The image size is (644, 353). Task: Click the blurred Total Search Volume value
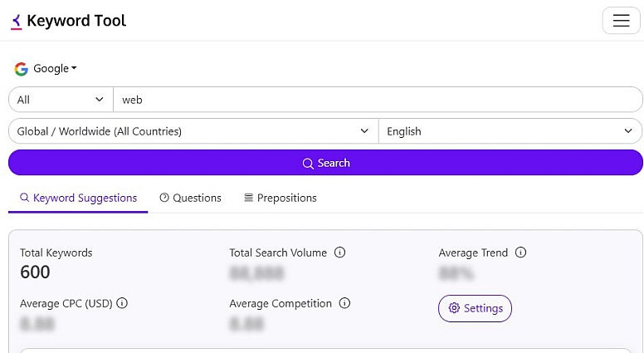coord(256,273)
